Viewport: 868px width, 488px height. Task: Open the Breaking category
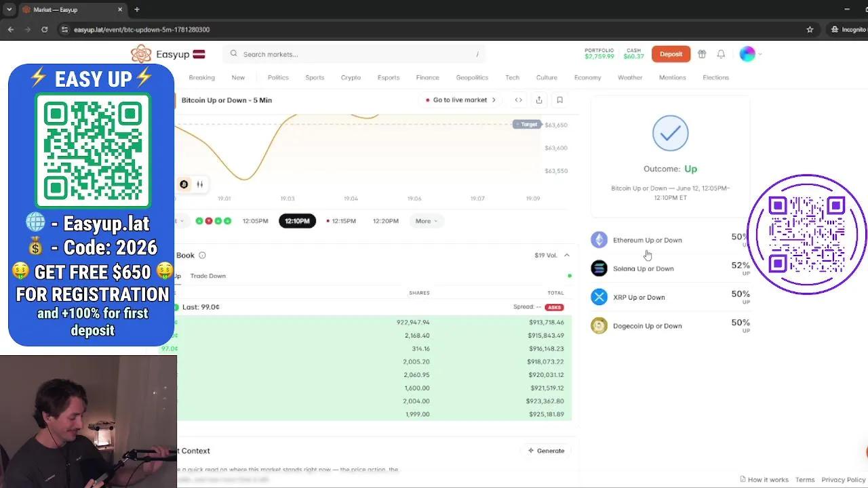[201, 78]
